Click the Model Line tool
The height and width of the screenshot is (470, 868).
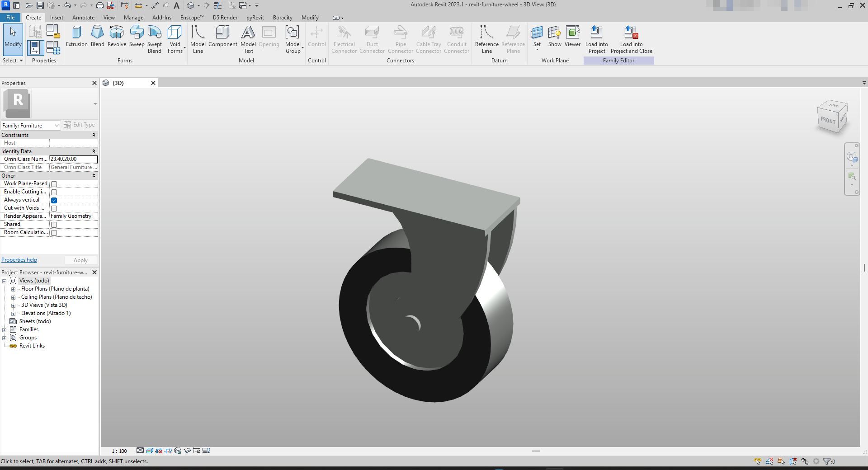click(x=198, y=39)
